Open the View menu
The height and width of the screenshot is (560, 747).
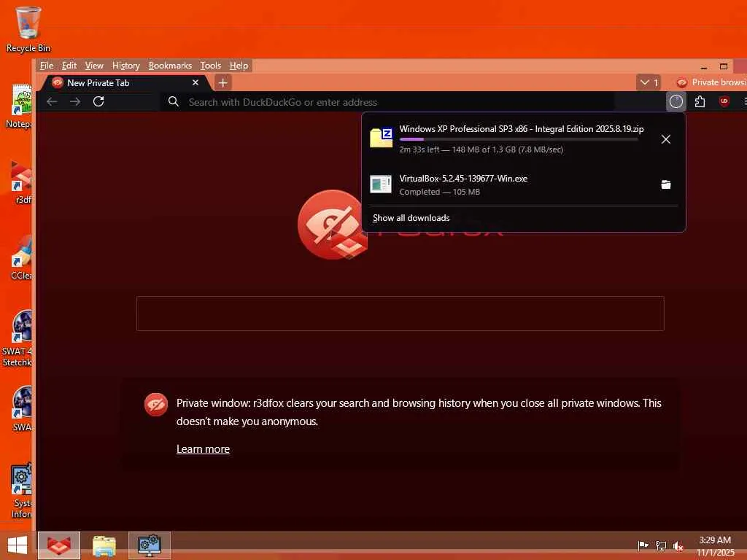point(94,65)
